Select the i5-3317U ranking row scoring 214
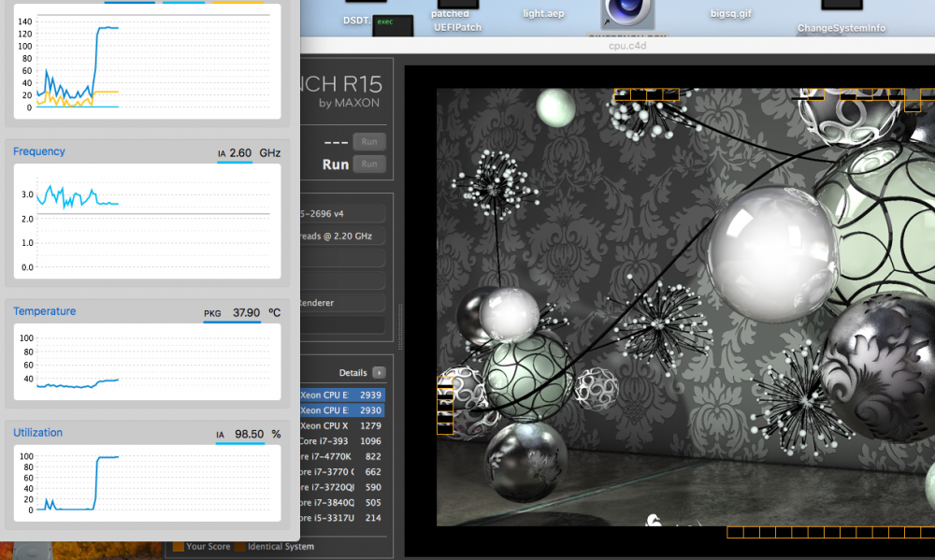 pos(342,518)
